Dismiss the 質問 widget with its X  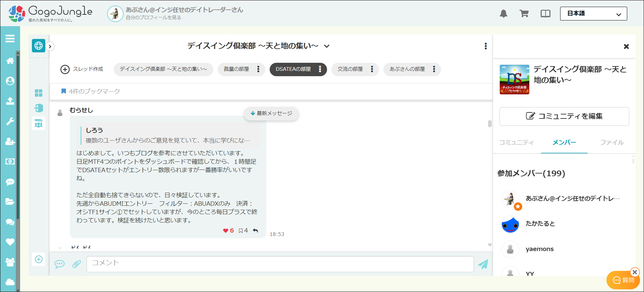[x=635, y=272]
